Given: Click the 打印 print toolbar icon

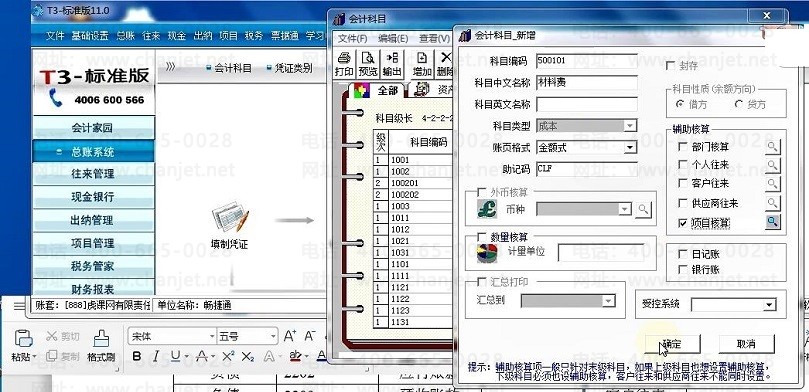Looking at the screenshot, I should click(x=344, y=64).
